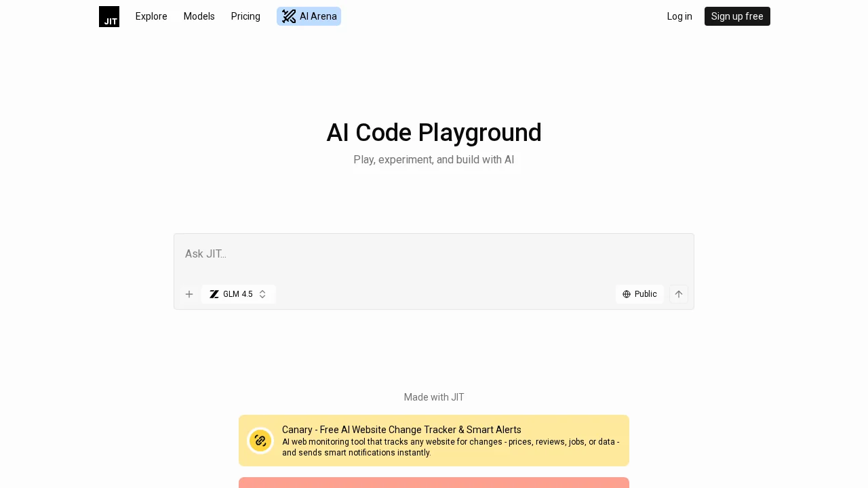Click the crossed-swords AI Arena icon
This screenshot has height=488, width=868.
289,16
